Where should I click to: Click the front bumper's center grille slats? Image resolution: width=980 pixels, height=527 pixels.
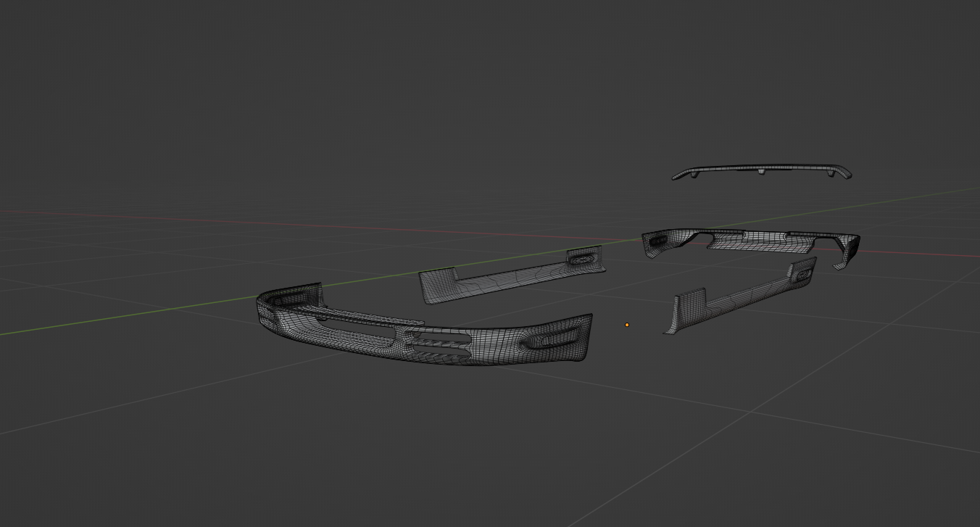(437, 345)
